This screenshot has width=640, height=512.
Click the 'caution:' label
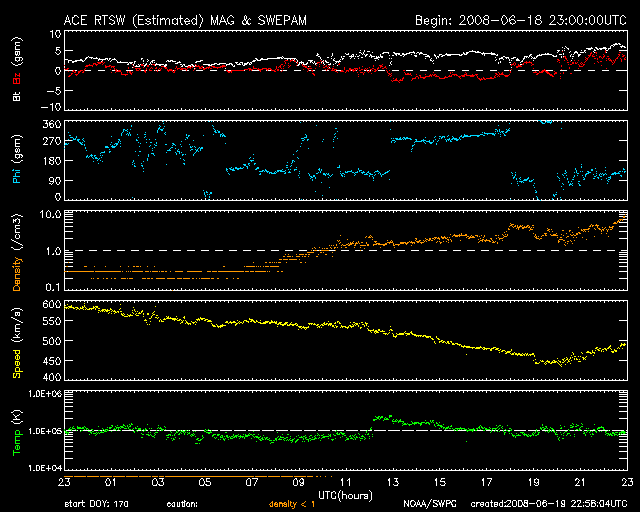pyautogui.click(x=182, y=504)
